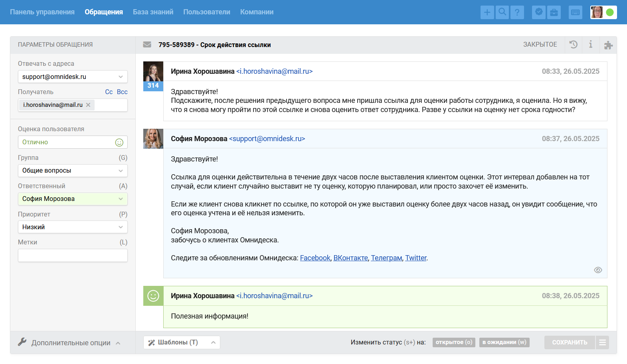Click the plus icon to create a ticket

pos(487,12)
